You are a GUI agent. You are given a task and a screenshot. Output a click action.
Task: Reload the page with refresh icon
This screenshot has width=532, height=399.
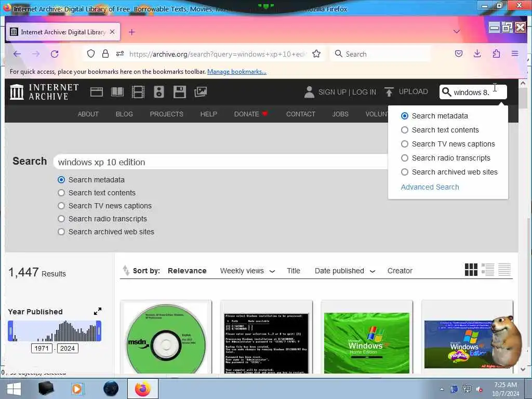point(55,54)
